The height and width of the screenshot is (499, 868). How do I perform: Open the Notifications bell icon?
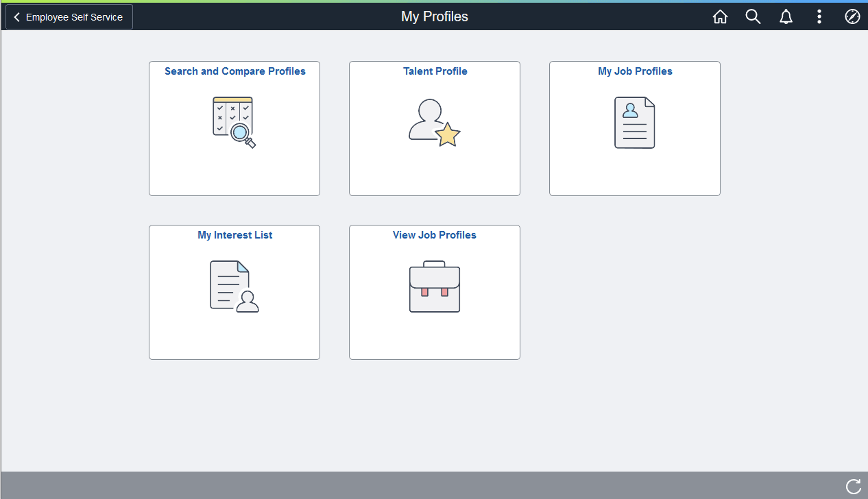click(x=786, y=16)
